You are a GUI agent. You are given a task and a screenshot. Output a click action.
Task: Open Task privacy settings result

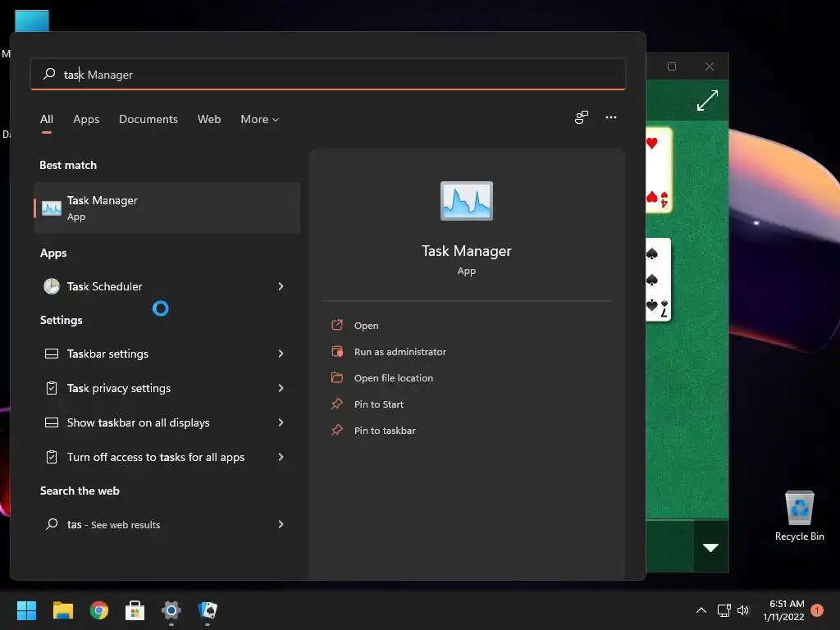[x=167, y=388]
